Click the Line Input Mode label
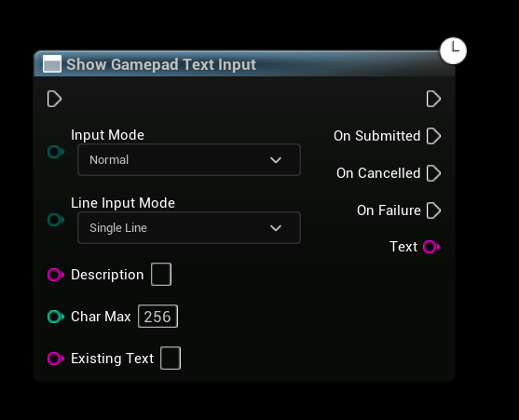Screen dimensions: 519x420 point(123,203)
